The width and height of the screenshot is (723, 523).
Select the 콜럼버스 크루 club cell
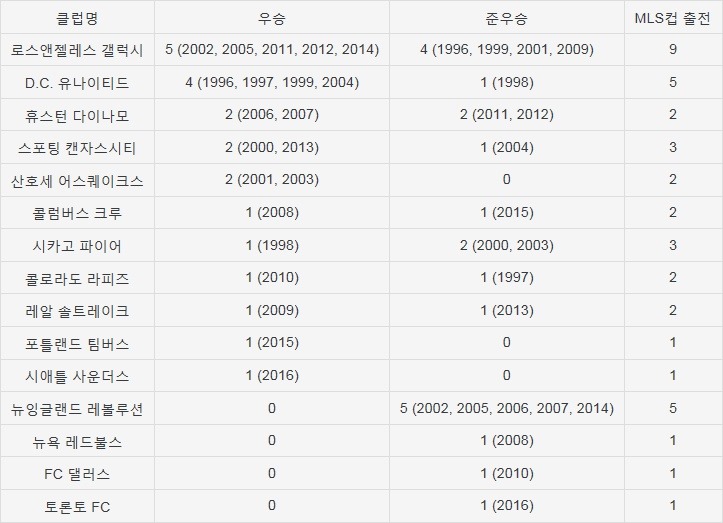point(77,213)
